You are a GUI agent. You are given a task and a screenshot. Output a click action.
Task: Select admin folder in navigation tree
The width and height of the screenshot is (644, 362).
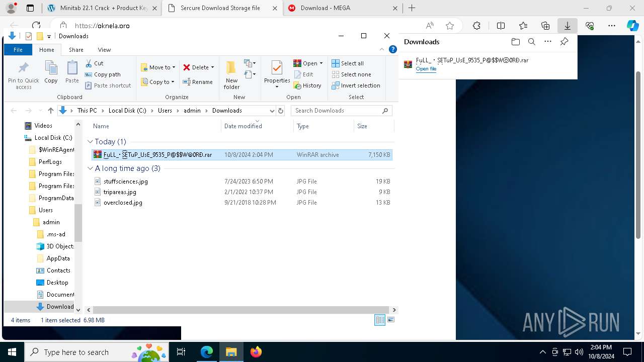click(51, 222)
